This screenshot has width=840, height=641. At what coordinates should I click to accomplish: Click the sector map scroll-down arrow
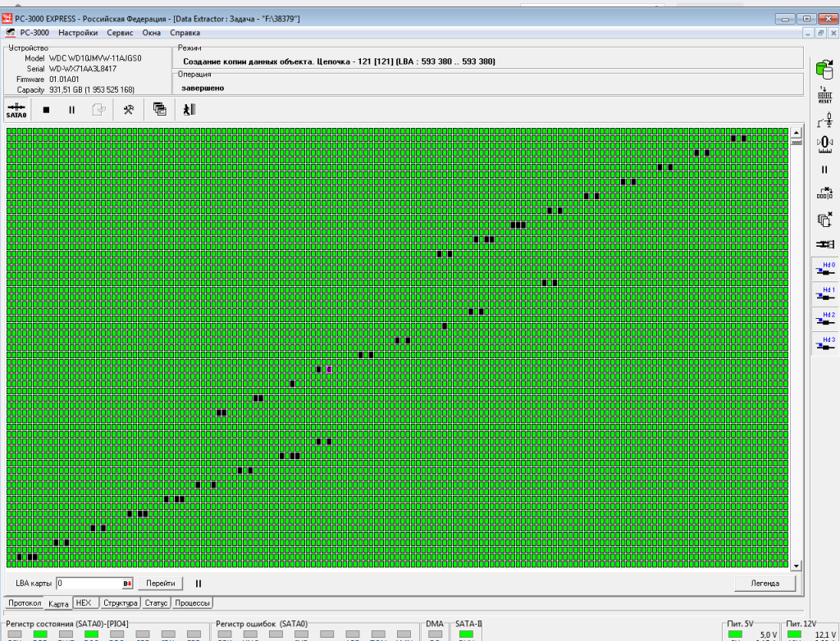(x=796, y=566)
